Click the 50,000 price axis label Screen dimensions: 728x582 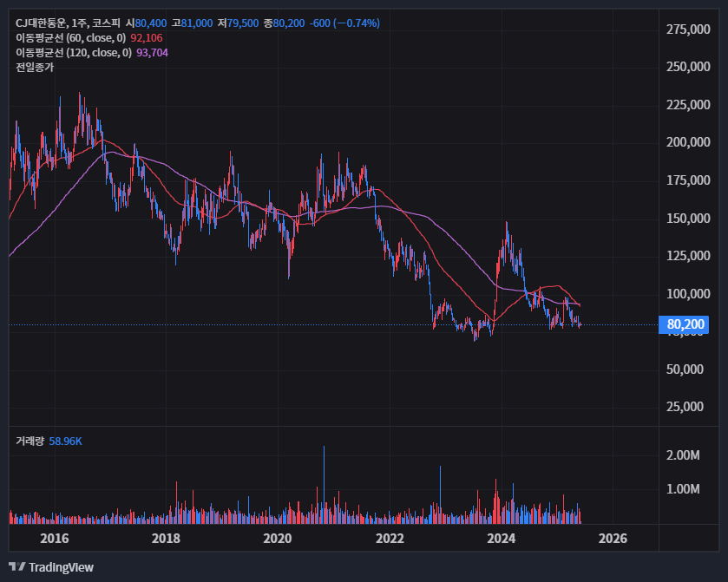click(x=685, y=369)
